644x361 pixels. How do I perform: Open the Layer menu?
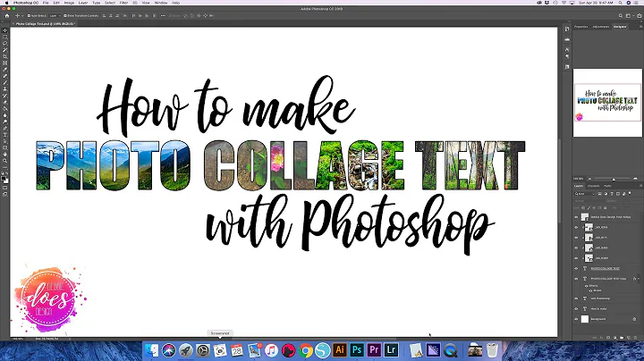pyautogui.click(x=83, y=3)
